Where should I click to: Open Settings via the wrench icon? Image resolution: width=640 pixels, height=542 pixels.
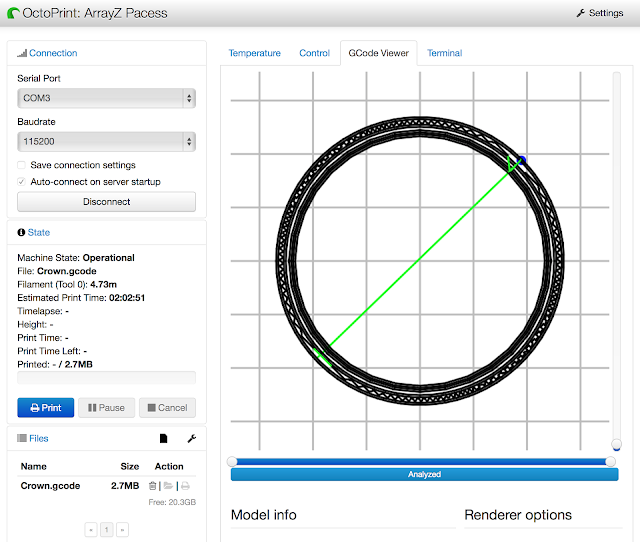[x=580, y=13]
